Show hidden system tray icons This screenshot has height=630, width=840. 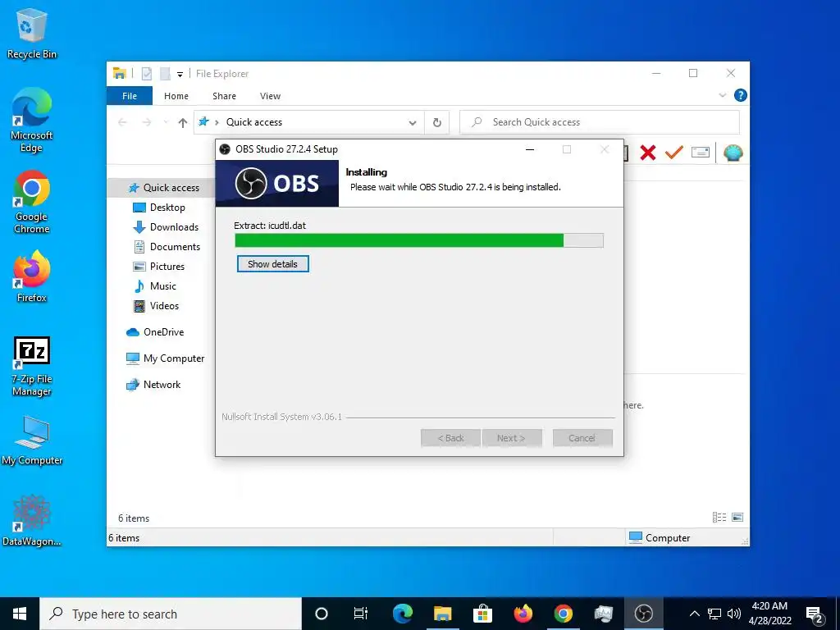click(x=694, y=614)
